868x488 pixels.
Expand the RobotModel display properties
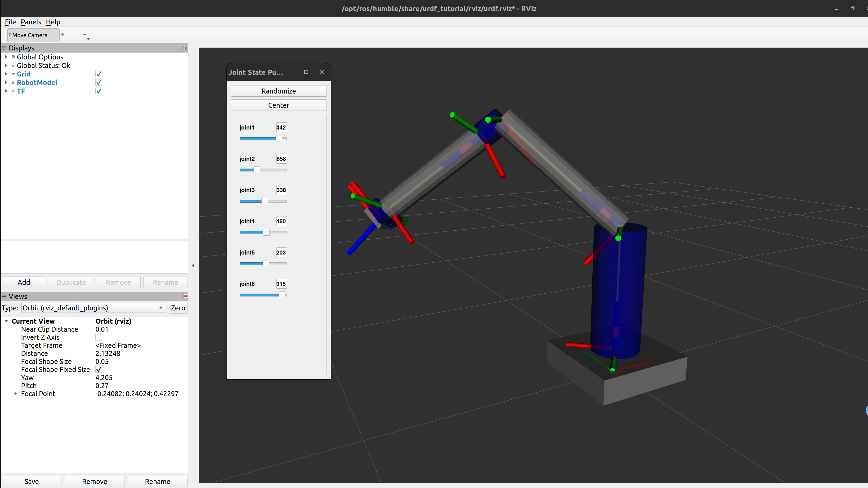pyautogui.click(x=6, y=83)
